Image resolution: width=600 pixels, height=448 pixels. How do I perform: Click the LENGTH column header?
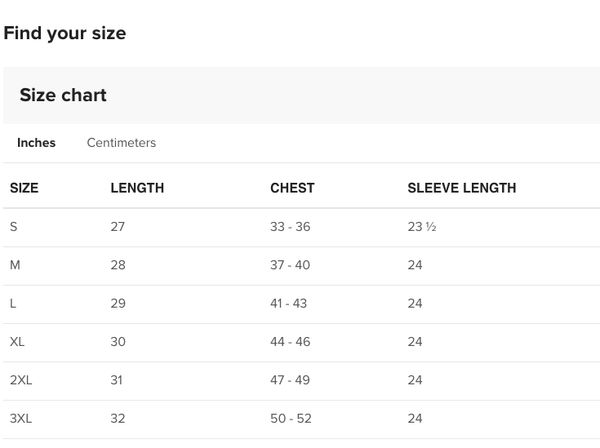coord(137,188)
